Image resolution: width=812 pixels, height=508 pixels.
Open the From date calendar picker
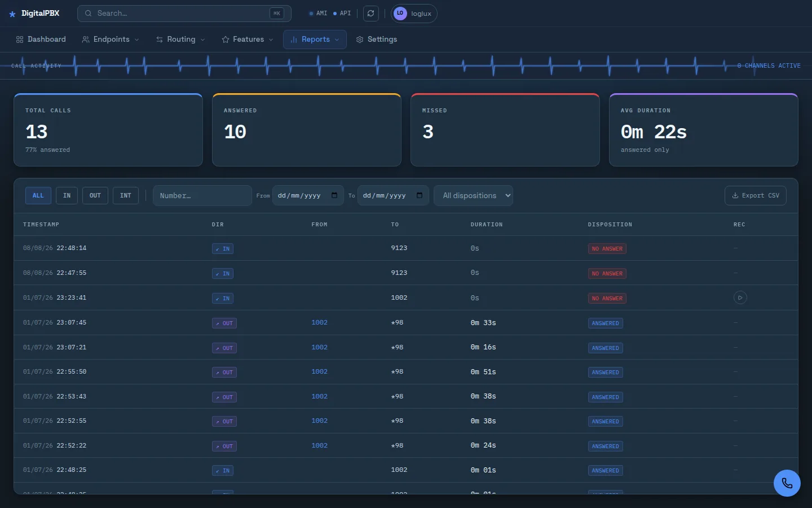(334, 195)
